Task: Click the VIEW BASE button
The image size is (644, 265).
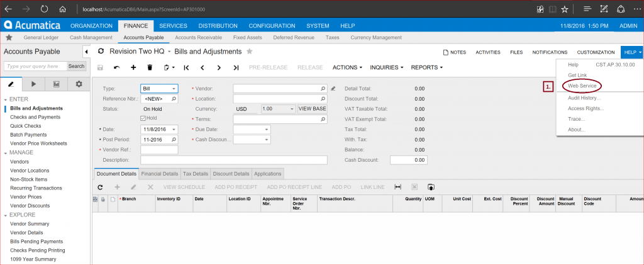Action: [312, 110]
